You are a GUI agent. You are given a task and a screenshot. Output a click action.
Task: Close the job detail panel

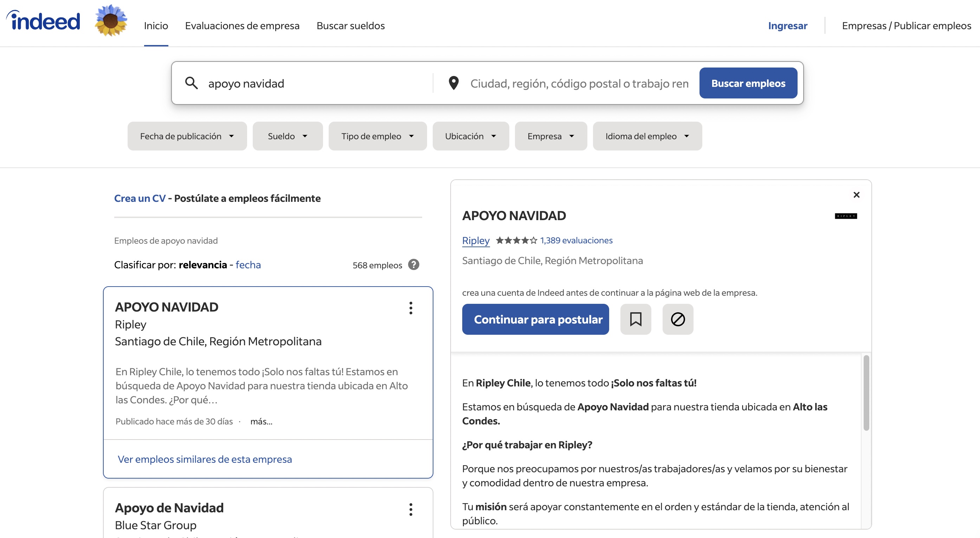[856, 195]
